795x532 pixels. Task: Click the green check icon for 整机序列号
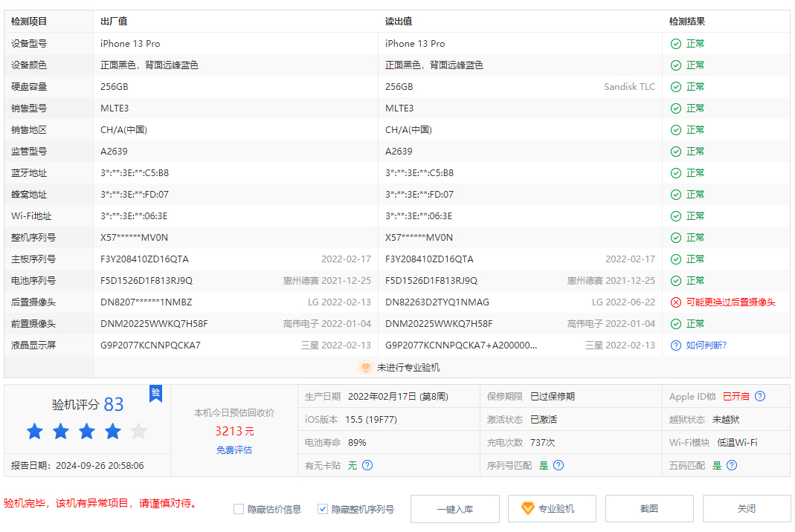[x=676, y=238]
